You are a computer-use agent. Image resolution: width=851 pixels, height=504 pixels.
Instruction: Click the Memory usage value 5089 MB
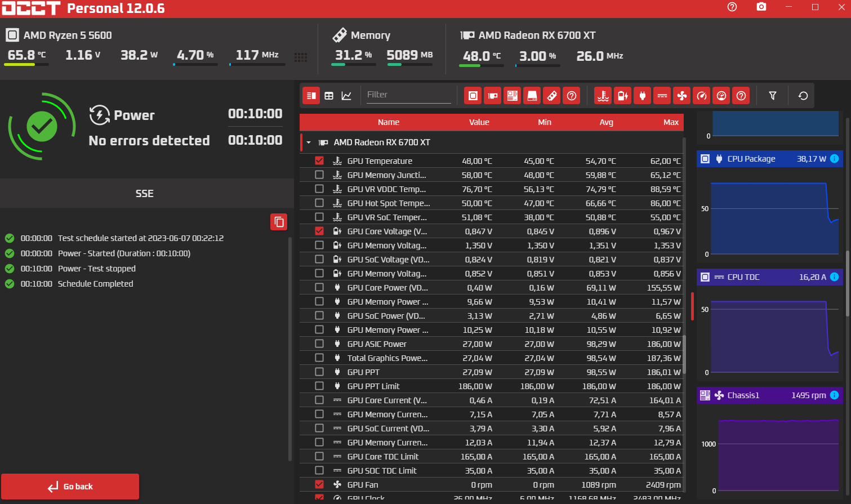(409, 55)
